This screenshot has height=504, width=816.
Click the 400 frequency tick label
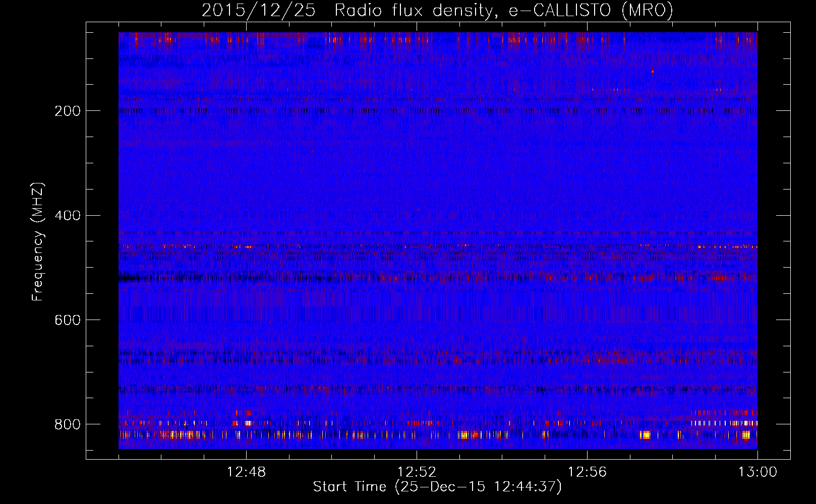coord(67,216)
